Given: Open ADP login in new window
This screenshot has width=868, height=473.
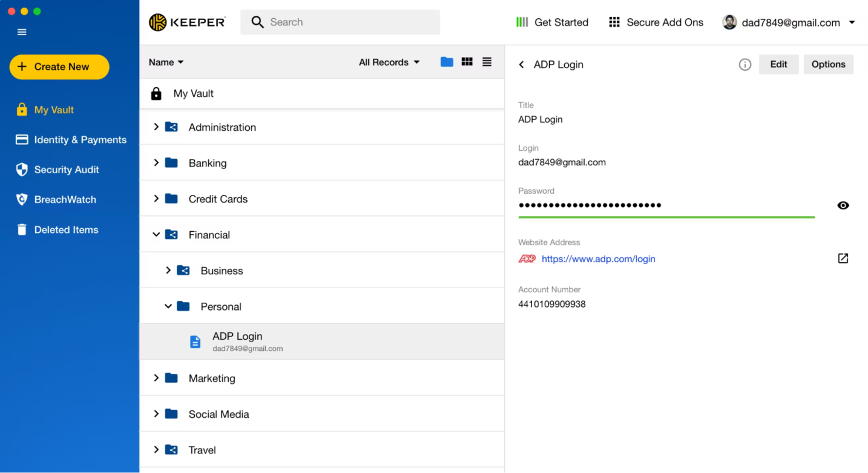Looking at the screenshot, I should pyautogui.click(x=843, y=258).
